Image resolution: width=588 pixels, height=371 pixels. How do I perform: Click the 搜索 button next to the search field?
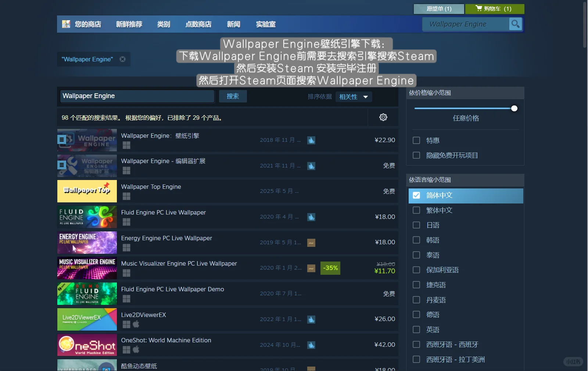233,96
